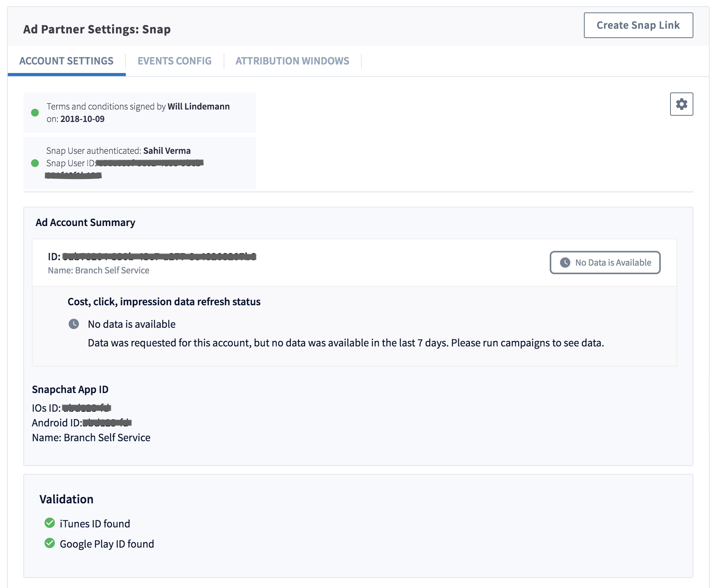Click the 'Sahil Verma' authenticated user name
The image size is (719, 588).
[x=167, y=151]
